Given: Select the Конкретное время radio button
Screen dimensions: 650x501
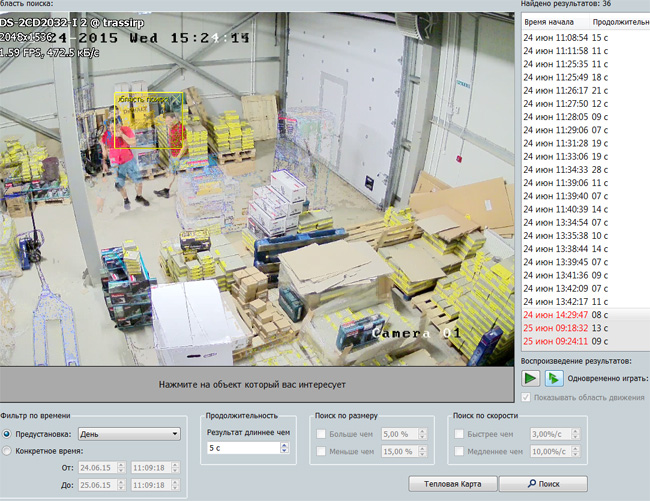Looking at the screenshot, I should (x=8, y=451).
